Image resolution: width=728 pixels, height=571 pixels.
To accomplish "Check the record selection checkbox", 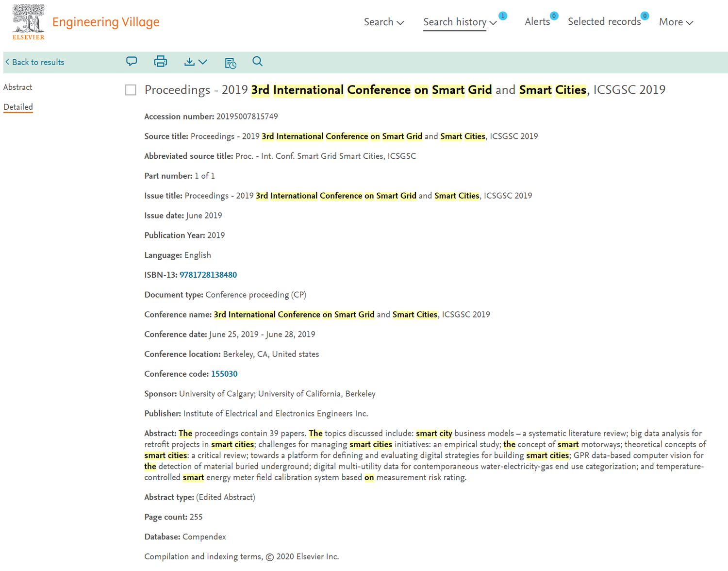I will 131,90.
